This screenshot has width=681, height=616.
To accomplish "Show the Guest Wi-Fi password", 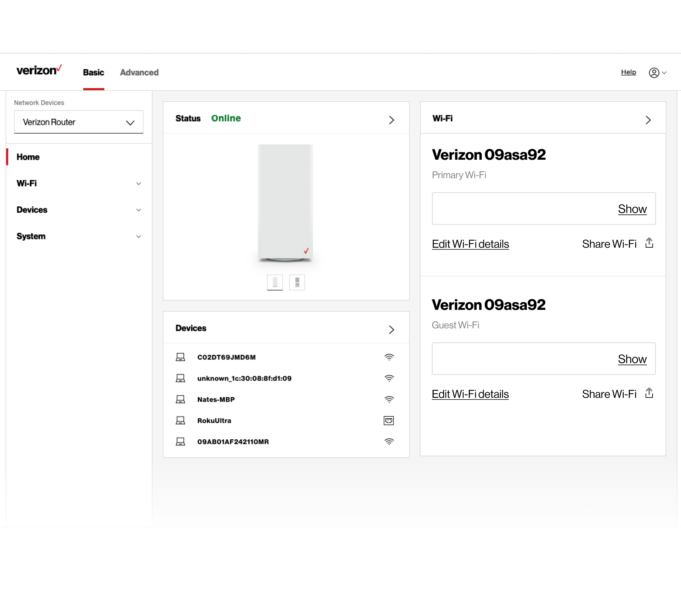I will [x=632, y=359].
